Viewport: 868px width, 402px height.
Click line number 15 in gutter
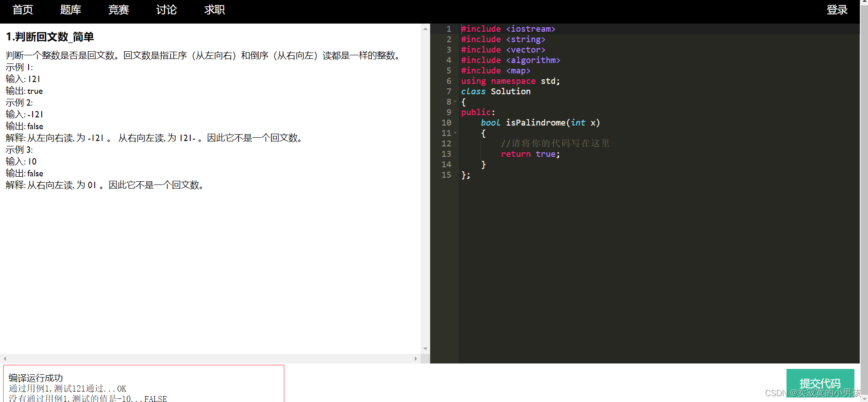pos(446,175)
